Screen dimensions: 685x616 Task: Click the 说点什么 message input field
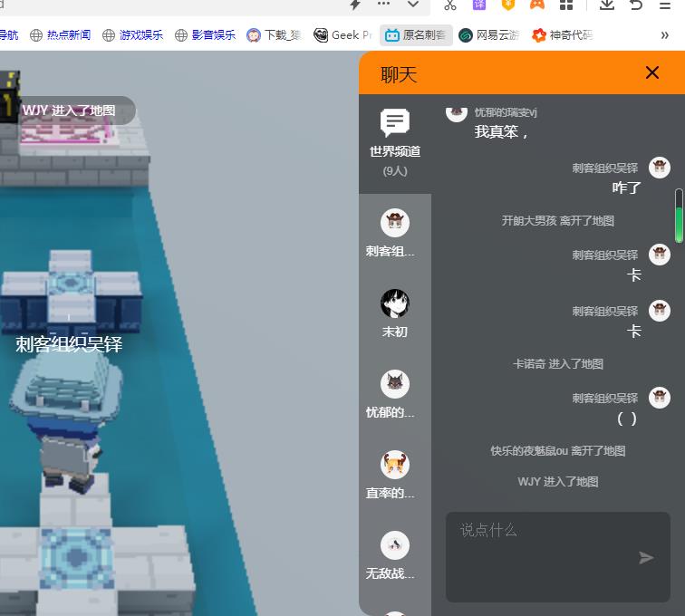(558, 557)
